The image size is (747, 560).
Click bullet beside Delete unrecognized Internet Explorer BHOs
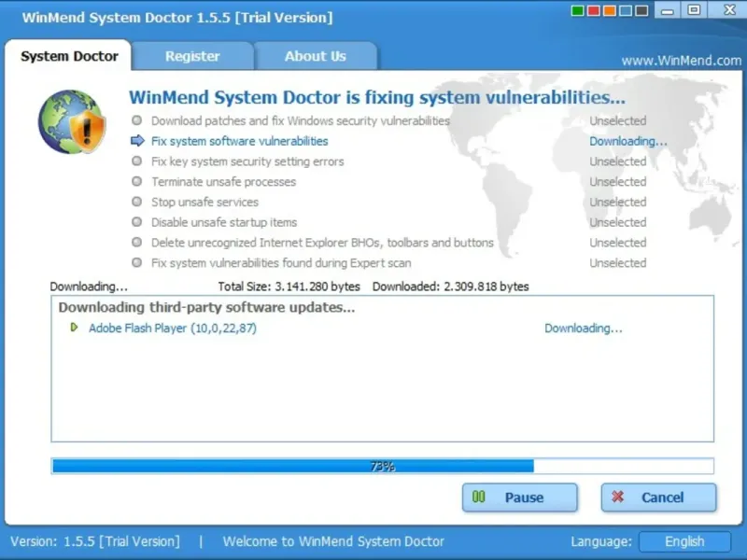point(136,243)
